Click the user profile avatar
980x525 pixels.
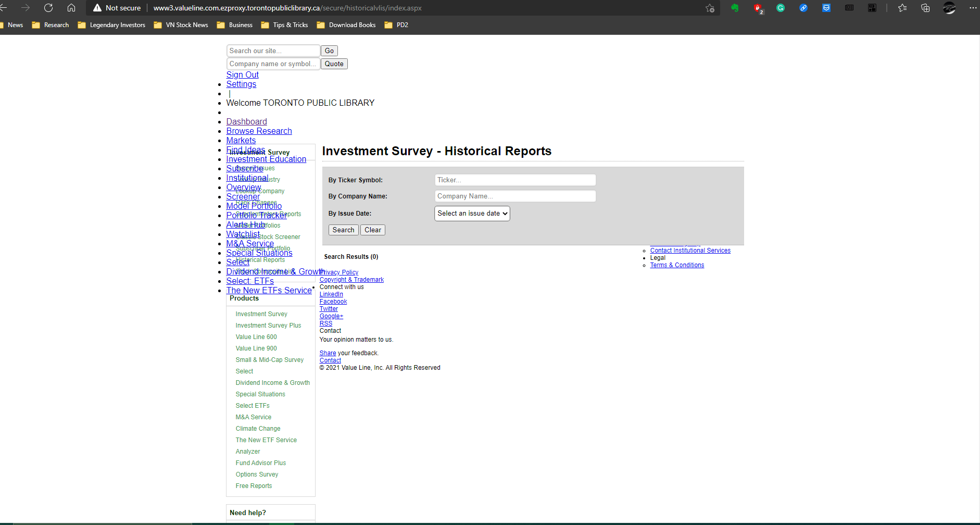949,8
